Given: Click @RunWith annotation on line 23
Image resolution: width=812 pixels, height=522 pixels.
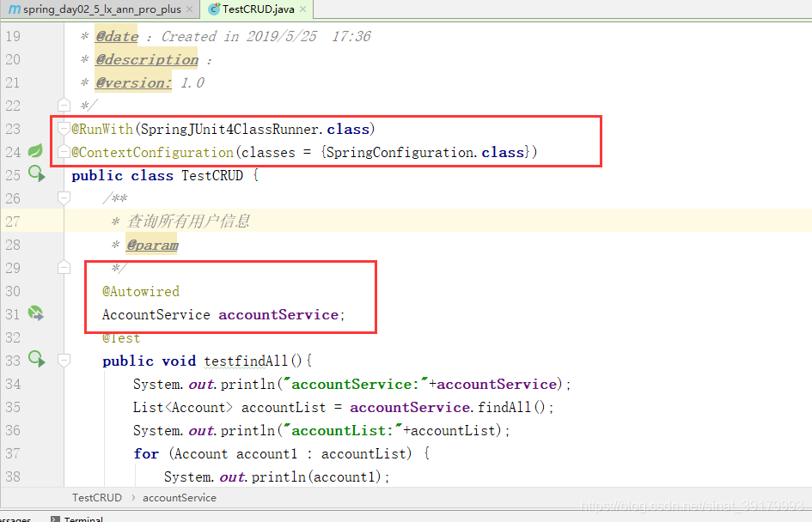Looking at the screenshot, I should 102,129.
